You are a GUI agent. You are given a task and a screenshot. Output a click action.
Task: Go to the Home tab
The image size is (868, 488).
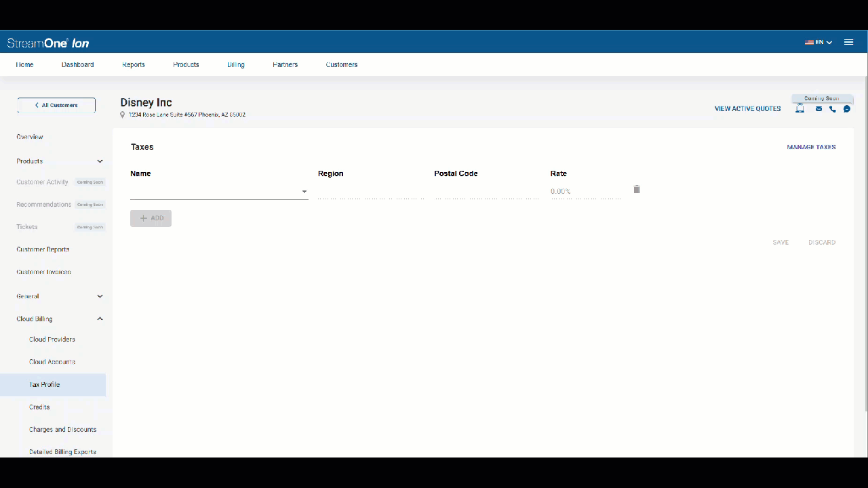24,64
